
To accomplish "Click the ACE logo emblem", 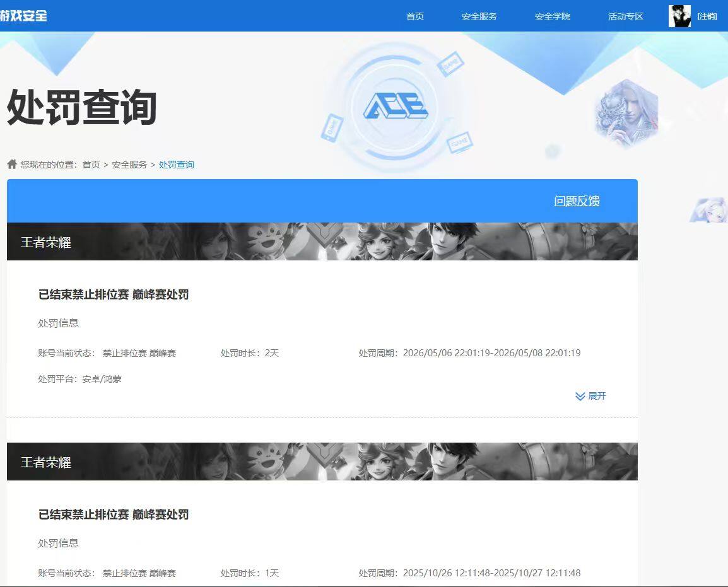I will (x=395, y=105).
